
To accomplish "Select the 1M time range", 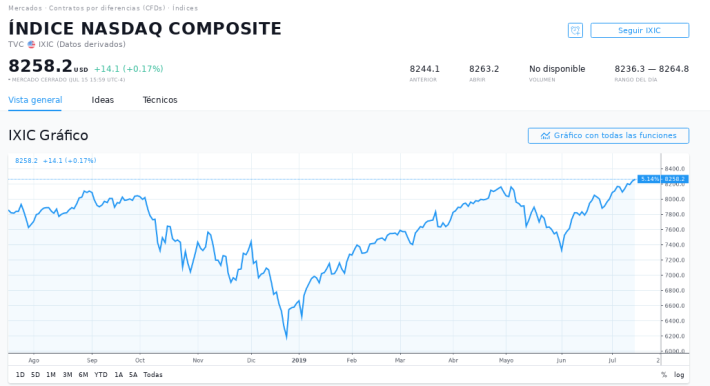I will coord(51,375).
